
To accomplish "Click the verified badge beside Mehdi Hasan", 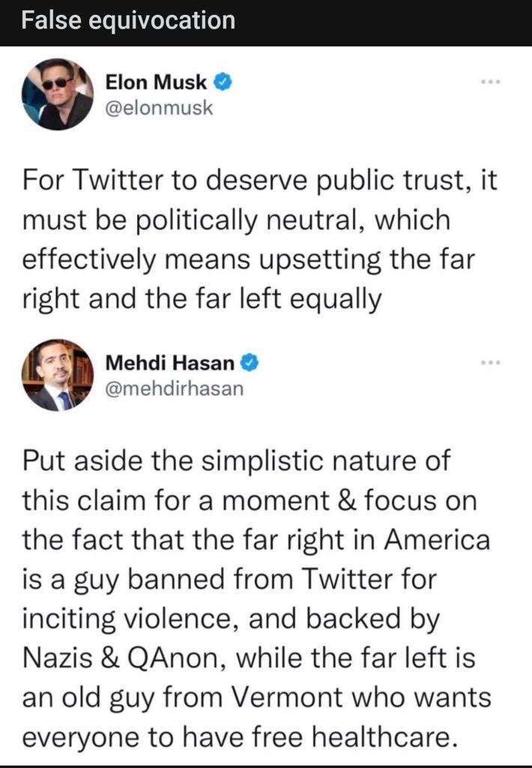I will click(x=250, y=364).
